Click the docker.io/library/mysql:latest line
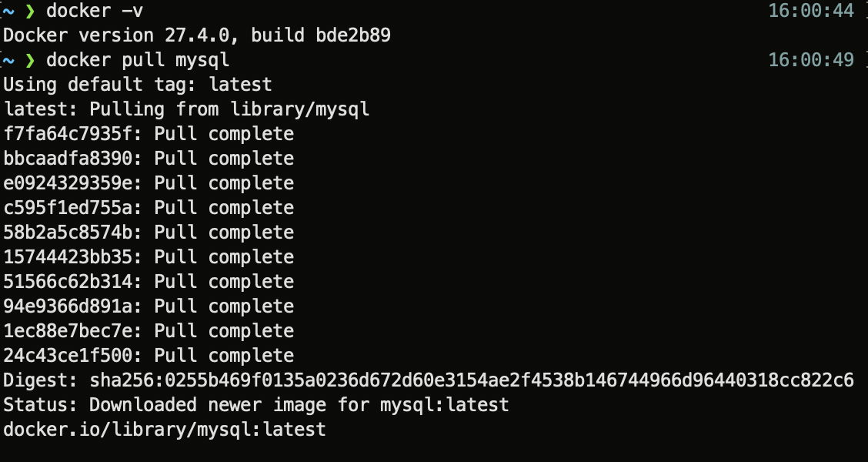868x462 pixels. 165,430
